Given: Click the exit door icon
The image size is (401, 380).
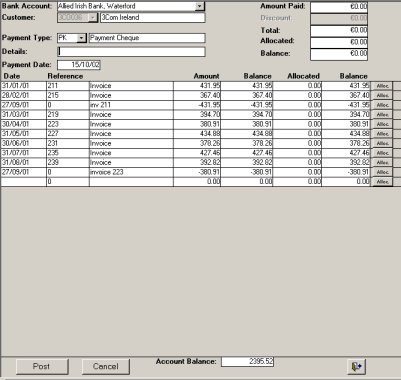Looking at the screenshot, I should pos(356,367).
